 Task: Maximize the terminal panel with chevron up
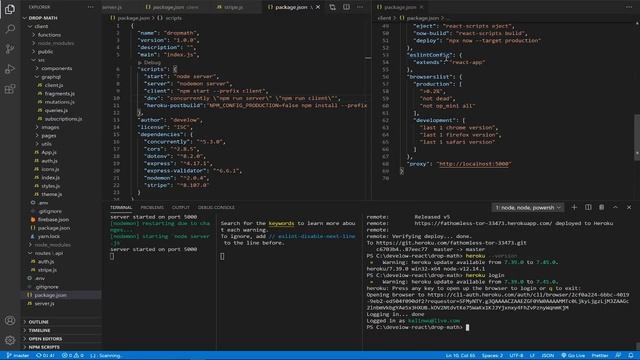tap(615, 207)
